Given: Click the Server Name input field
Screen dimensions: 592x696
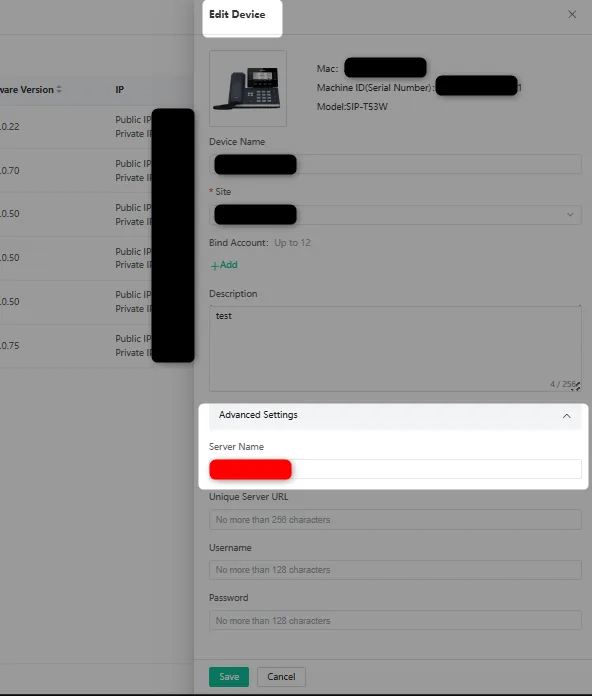Looking at the screenshot, I should pyautogui.click(x=395, y=469).
